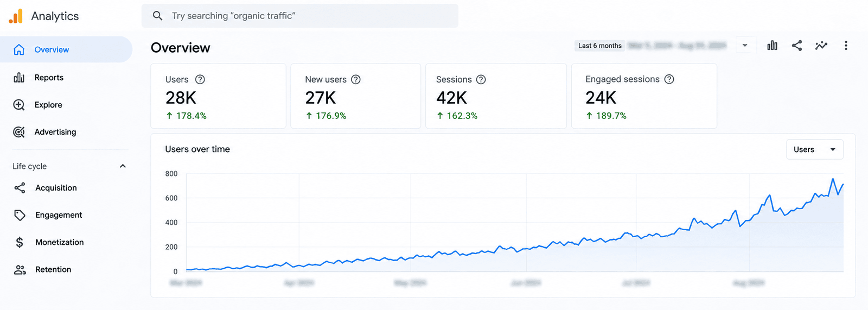Open Insights with the sparkline icon
The width and height of the screenshot is (868, 310).
point(821,46)
